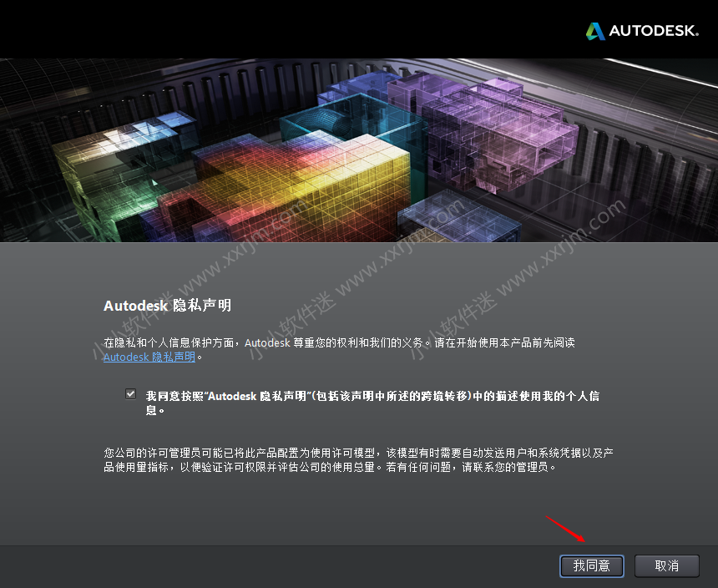Tick the privacy statement consent checkbox

[x=130, y=393]
